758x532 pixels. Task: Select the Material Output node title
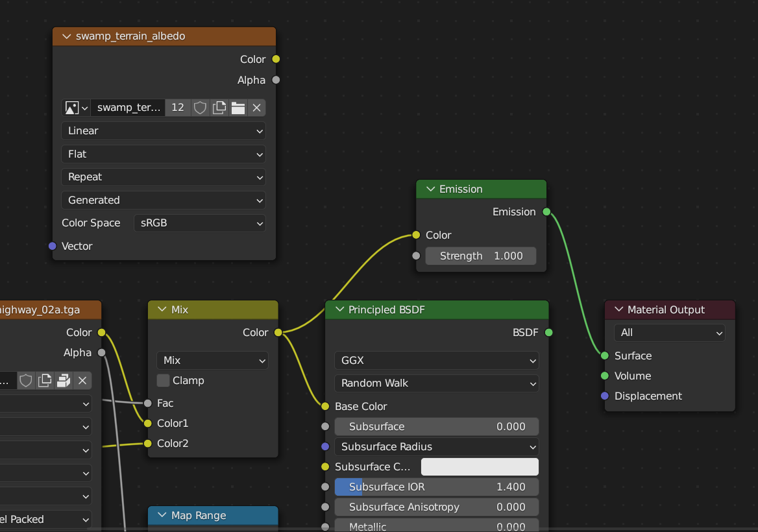pyautogui.click(x=666, y=309)
